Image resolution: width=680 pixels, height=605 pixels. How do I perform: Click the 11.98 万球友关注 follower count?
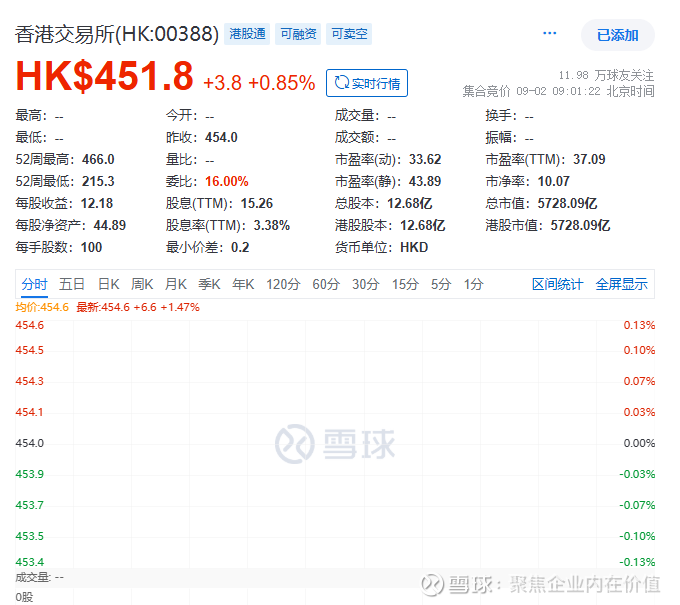pos(606,75)
